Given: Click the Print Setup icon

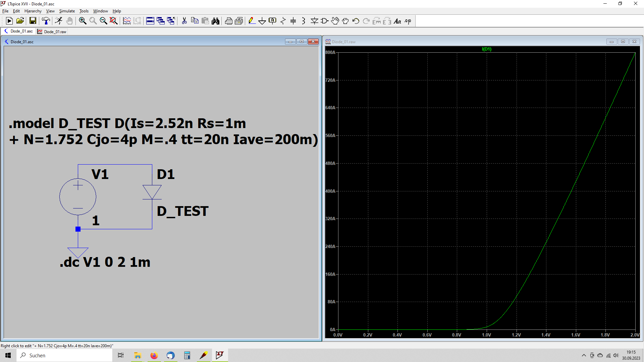Looking at the screenshot, I should [x=239, y=21].
